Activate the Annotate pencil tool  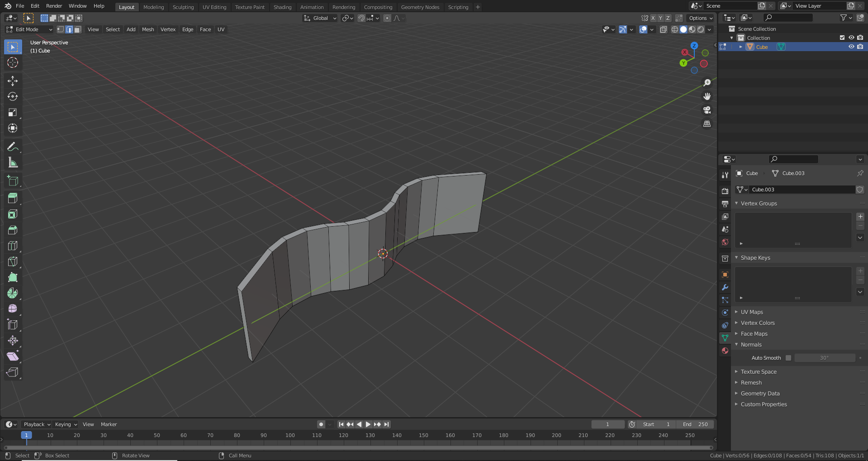click(13, 147)
